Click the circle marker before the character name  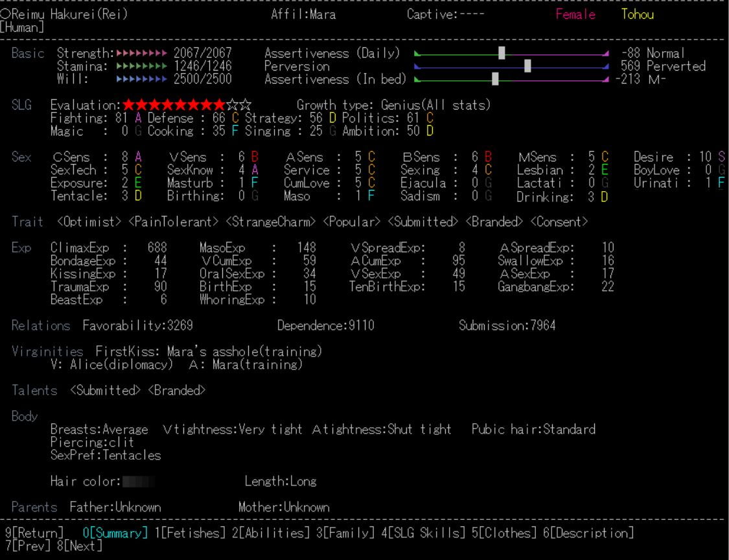[5, 14]
